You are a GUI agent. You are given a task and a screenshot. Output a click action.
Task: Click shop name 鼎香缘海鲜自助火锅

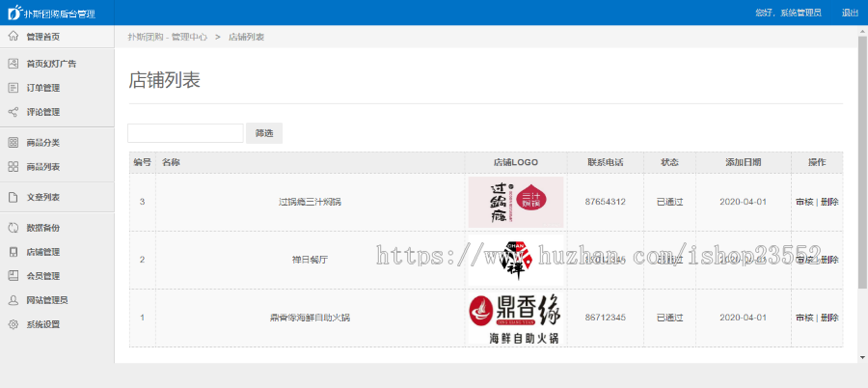click(x=310, y=318)
